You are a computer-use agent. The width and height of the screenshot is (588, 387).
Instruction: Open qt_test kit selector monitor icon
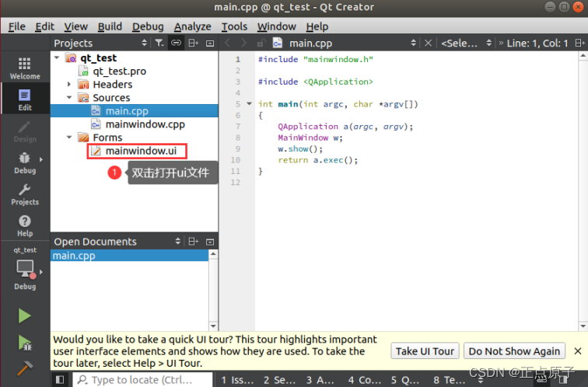click(x=25, y=270)
